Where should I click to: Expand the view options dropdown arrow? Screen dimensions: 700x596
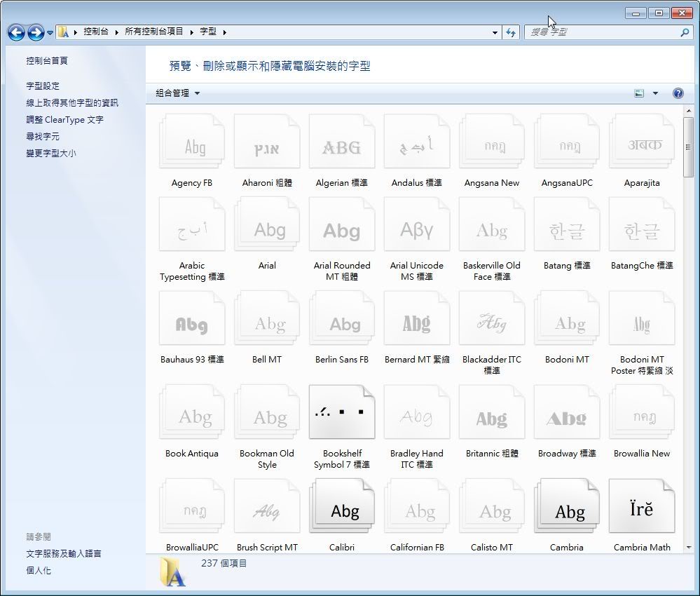pos(655,93)
